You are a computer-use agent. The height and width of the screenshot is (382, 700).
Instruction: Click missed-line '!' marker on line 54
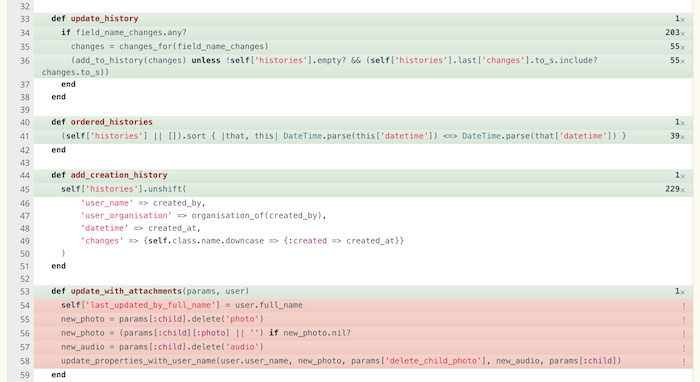coord(683,306)
